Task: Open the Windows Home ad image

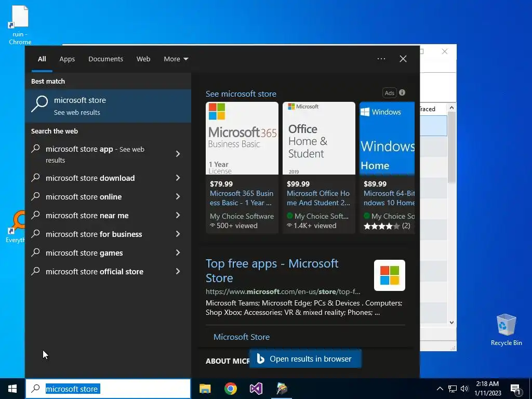Action: (387, 138)
